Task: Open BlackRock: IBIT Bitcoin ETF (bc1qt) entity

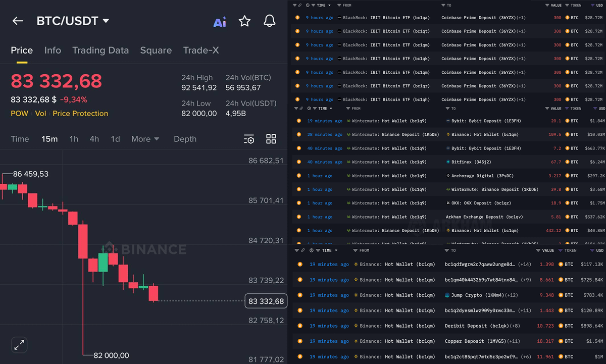Action: 386,31
